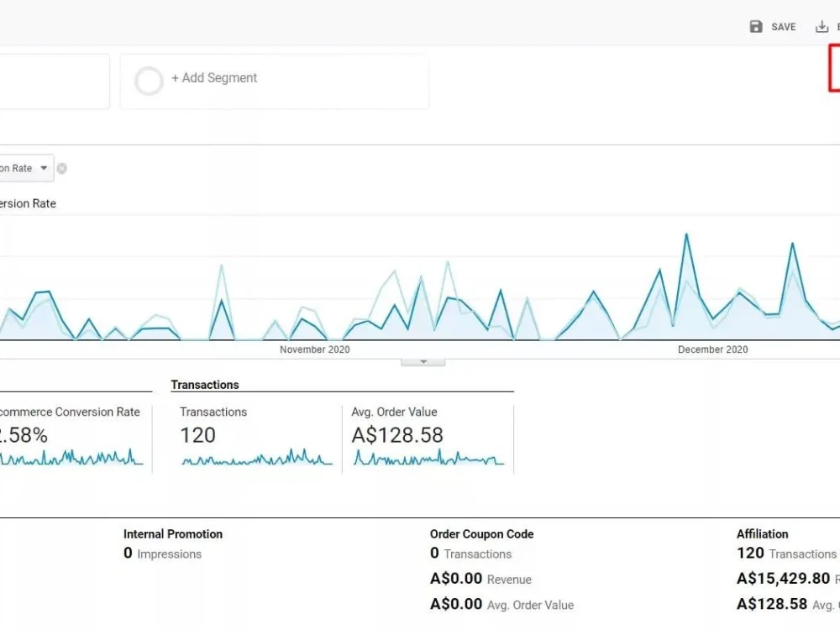
Task: Click the Avg. Order Value sparkline
Action: [428, 457]
